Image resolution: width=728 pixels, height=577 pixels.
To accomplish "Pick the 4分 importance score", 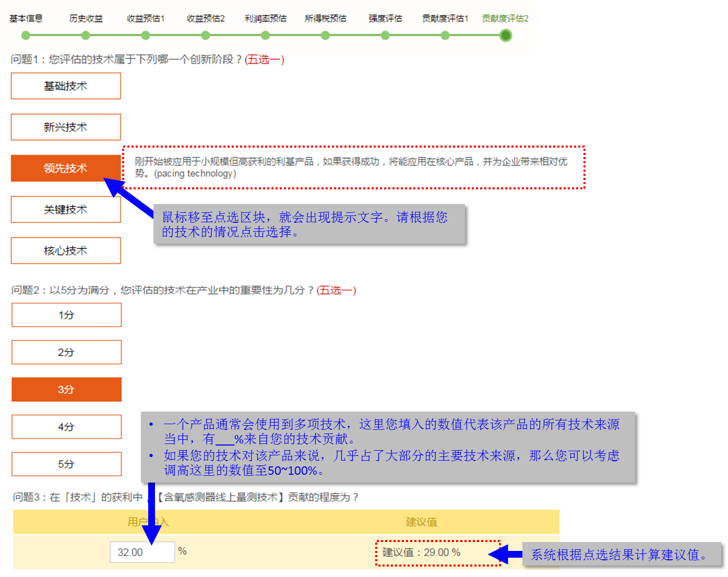I will 66,427.
